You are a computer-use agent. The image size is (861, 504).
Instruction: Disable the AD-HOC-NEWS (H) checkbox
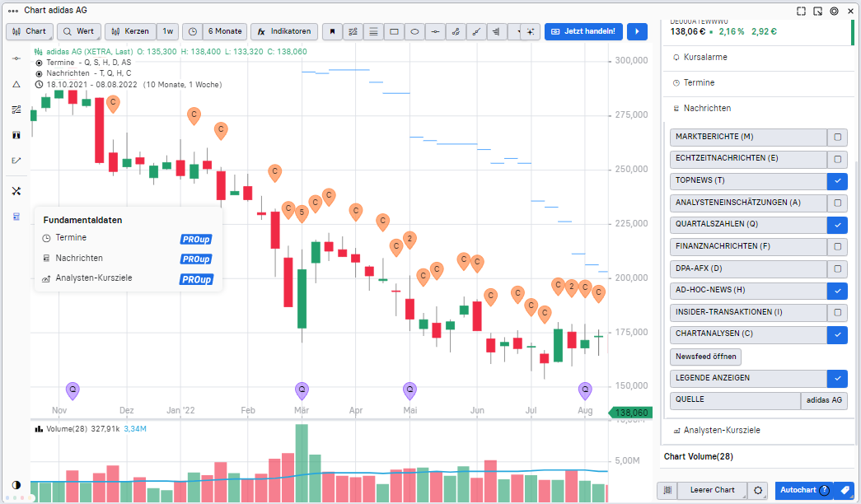(837, 291)
